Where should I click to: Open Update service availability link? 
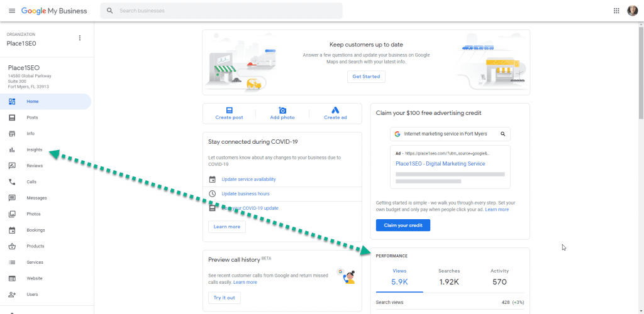click(x=248, y=179)
